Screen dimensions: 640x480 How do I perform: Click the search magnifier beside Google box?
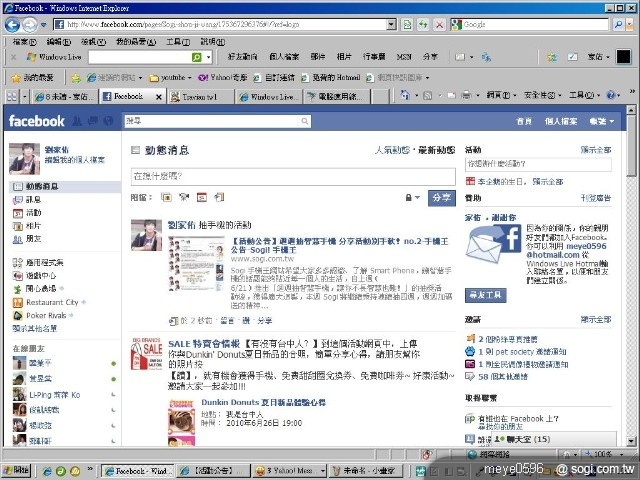[618, 24]
